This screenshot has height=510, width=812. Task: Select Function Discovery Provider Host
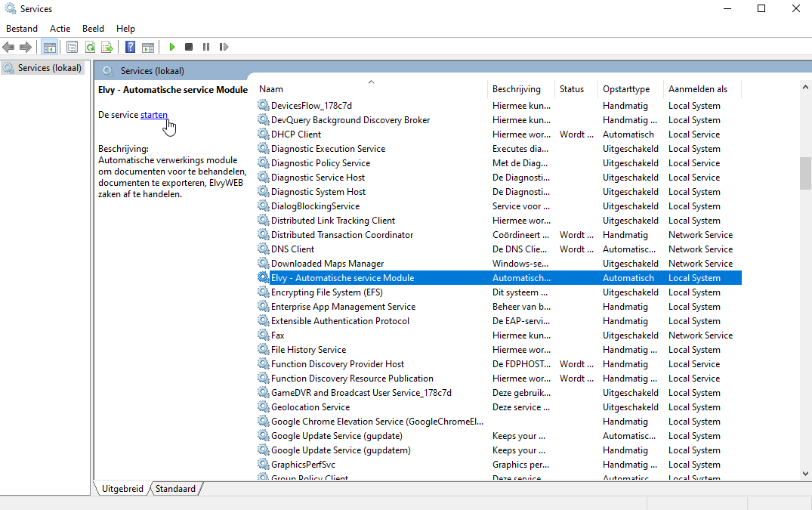coord(499,364)
